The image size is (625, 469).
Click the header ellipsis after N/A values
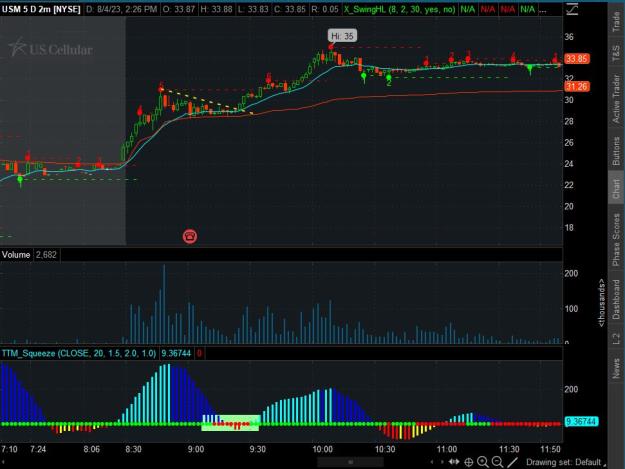tap(543, 10)
